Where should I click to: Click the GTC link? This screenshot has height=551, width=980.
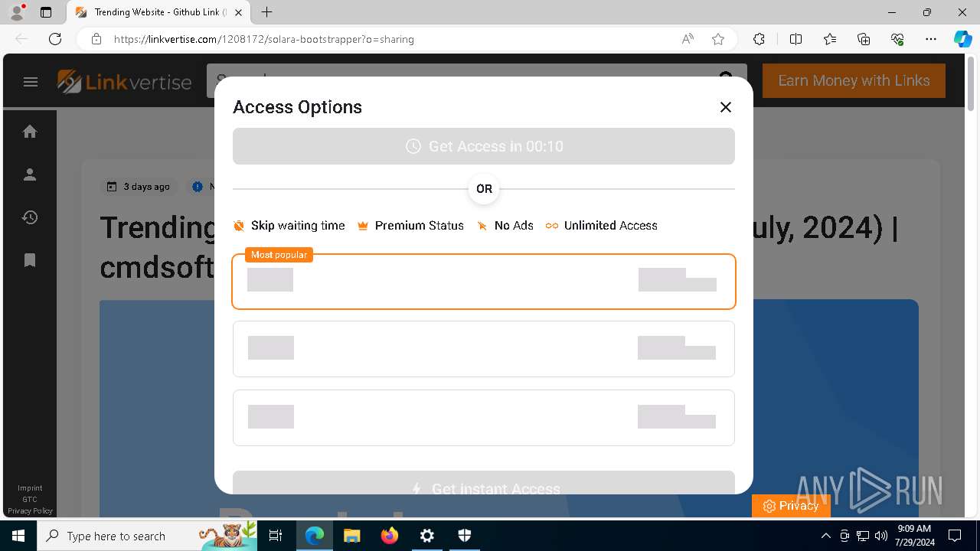(30, 500)
